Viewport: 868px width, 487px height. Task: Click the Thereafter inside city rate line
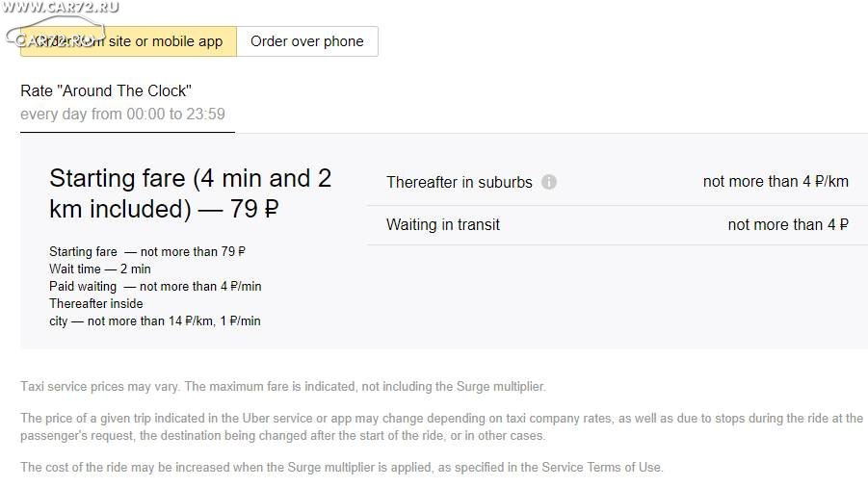tap(155, 313)
